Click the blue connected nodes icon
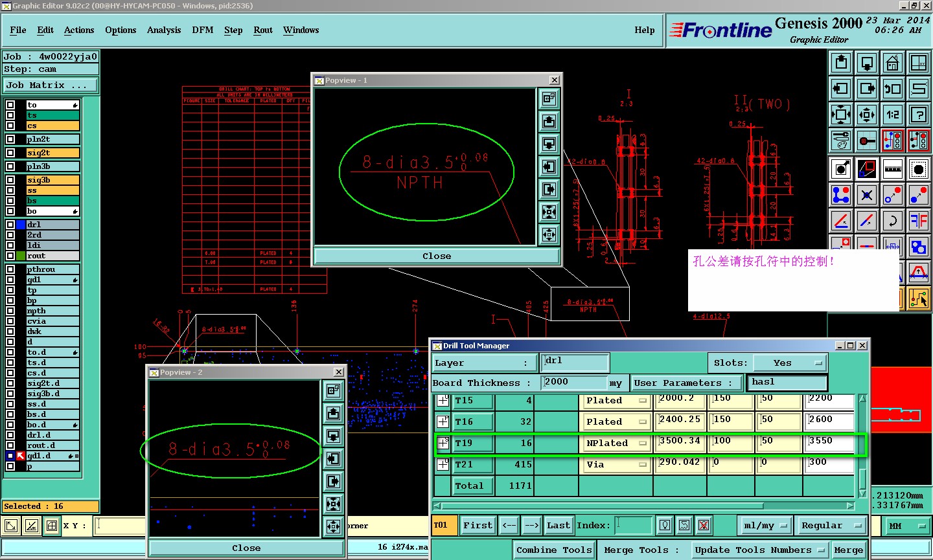This screenshot has width=933, height=560. 841,195
